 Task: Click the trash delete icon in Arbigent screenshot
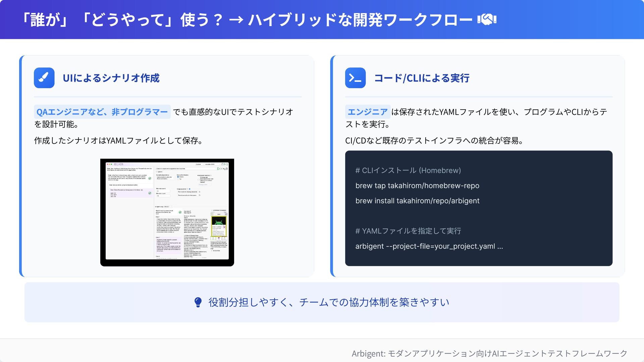pos(227,169)
